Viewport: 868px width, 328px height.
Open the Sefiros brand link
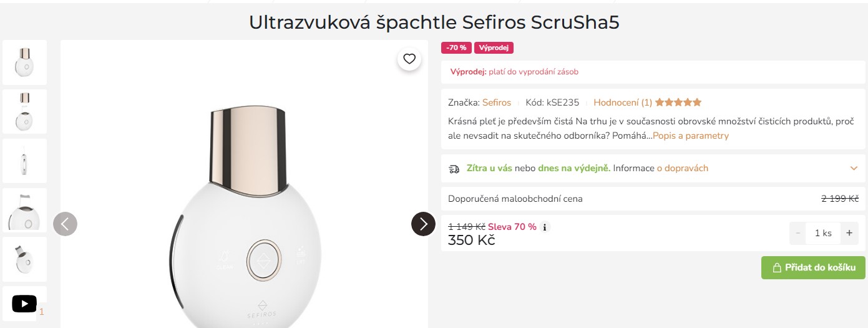pyautogui.click(x=497, y=102)
